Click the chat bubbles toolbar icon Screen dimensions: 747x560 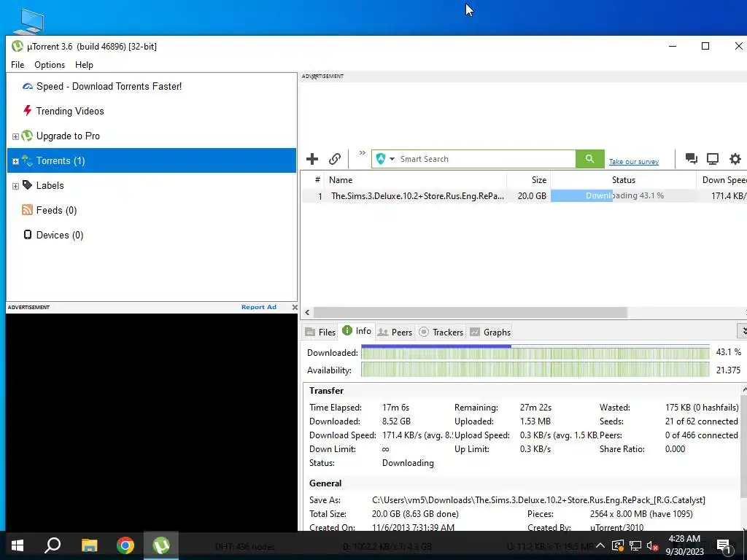click(692, 158)
